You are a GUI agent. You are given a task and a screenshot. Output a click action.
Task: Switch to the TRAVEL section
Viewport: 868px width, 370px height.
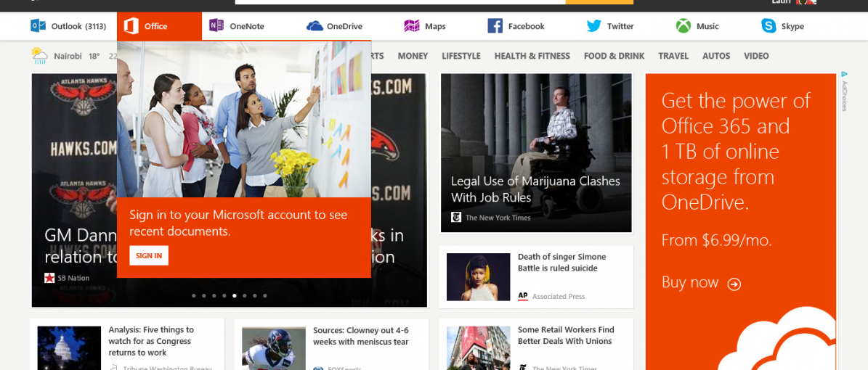pyautogui.click(x=673, y=56)
